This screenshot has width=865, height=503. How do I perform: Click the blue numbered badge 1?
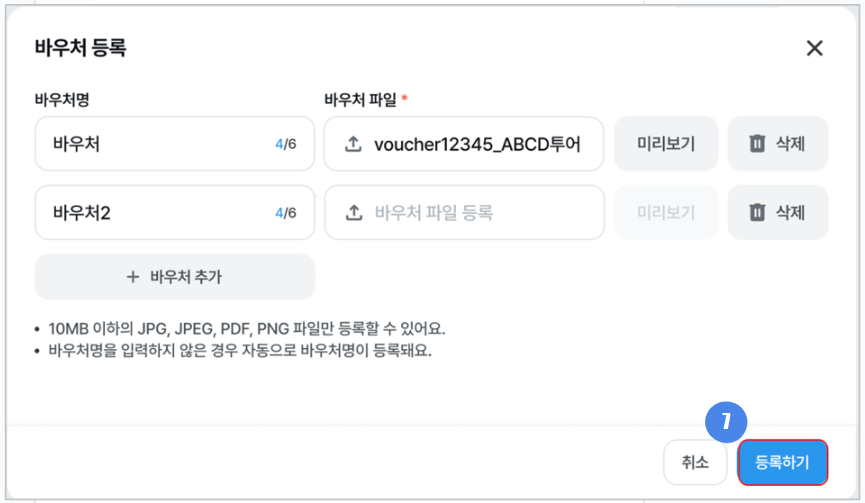[x=727, y=422]
